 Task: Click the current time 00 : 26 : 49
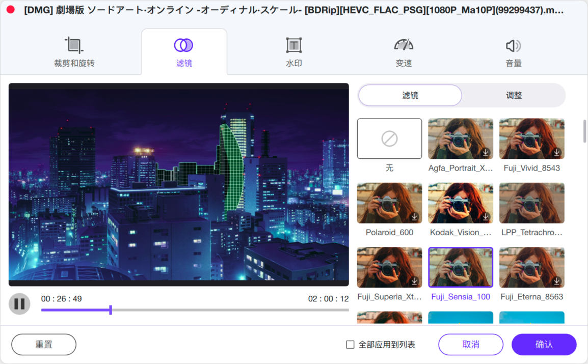62,299
